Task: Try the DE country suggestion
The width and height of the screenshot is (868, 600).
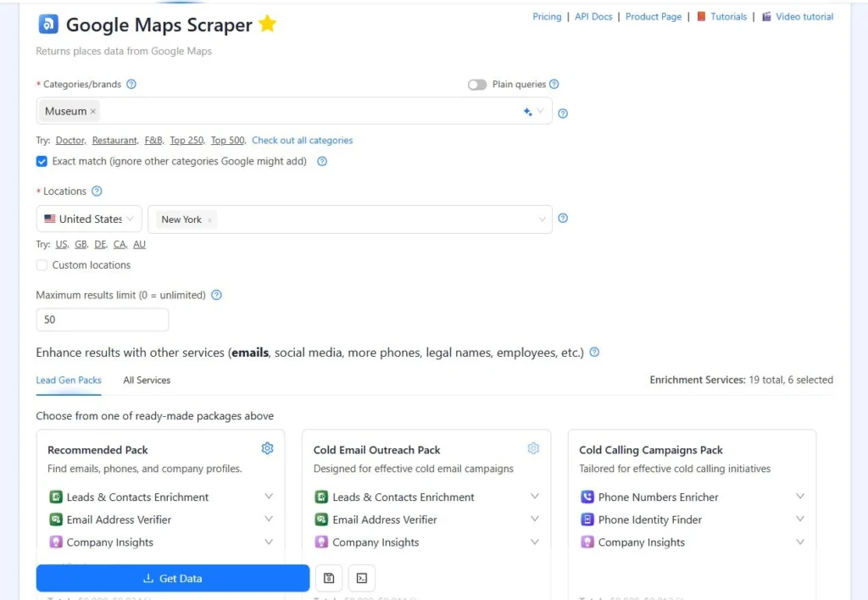Action: pos(100,244)
